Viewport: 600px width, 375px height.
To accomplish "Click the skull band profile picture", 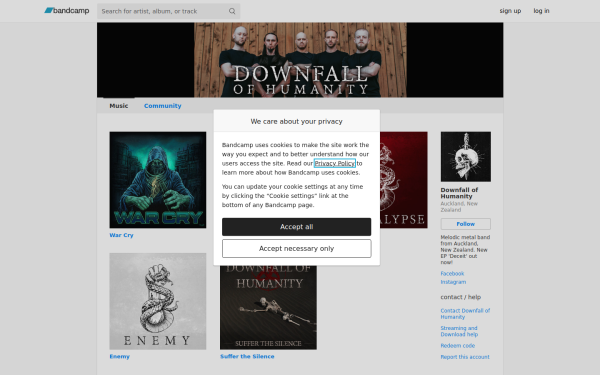I will click(x=466, y=157).
